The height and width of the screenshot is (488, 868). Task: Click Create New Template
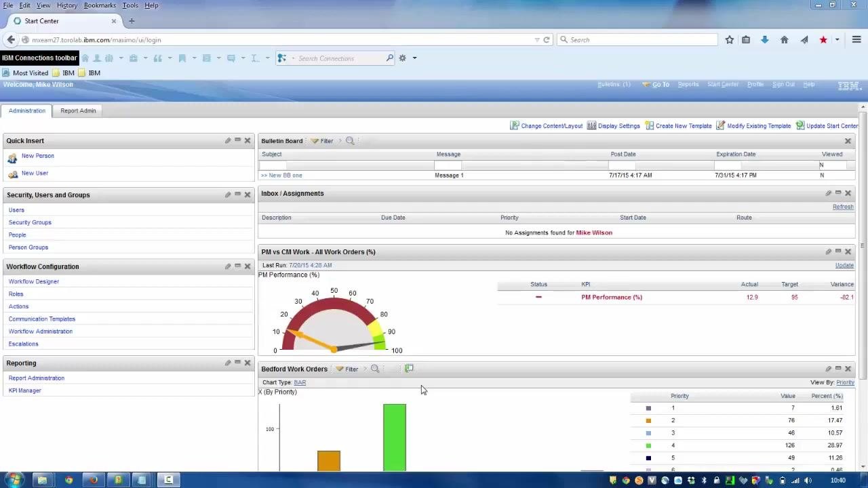[679, 125]
